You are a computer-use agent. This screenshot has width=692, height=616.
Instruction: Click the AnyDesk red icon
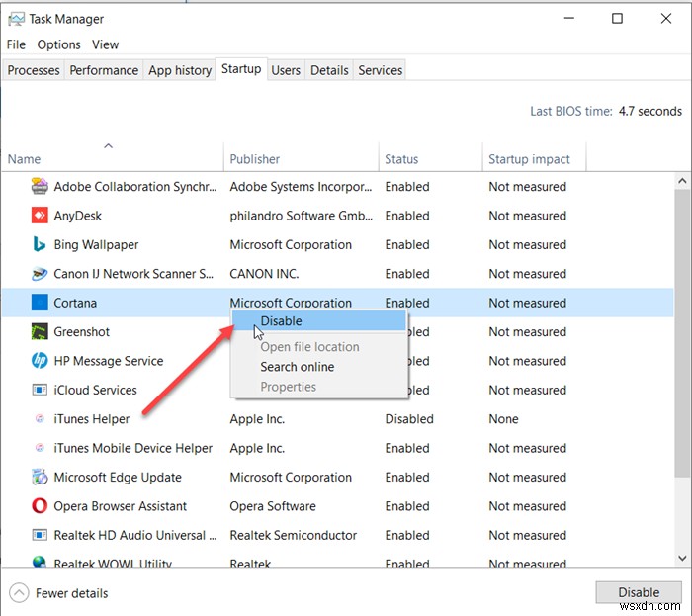pos(40,216)
